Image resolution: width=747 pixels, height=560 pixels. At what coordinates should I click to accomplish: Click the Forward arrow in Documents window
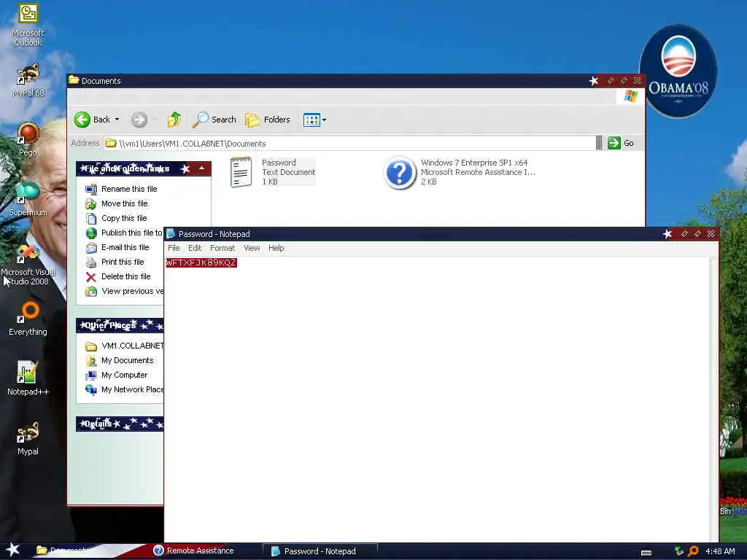139,120
